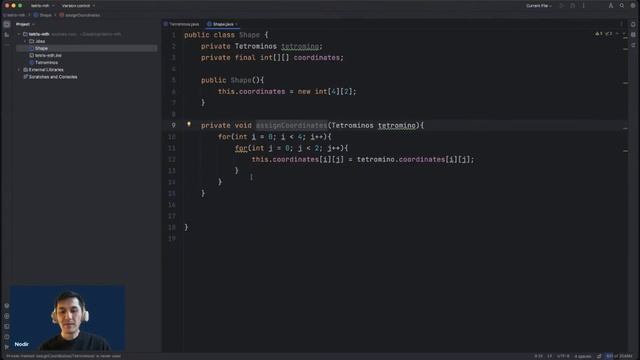Screen dimensions: 640x360
Task: Click the 4 spaces indent setting
Action: (582, 356)
